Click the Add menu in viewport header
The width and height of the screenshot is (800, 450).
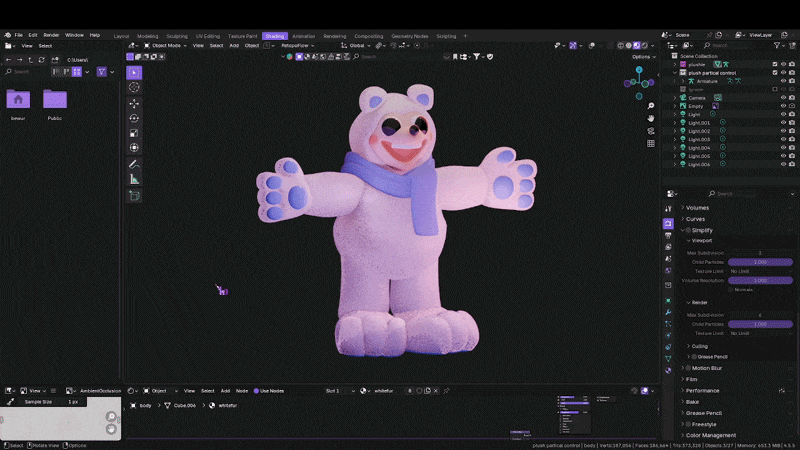click(x=234, y=45)
